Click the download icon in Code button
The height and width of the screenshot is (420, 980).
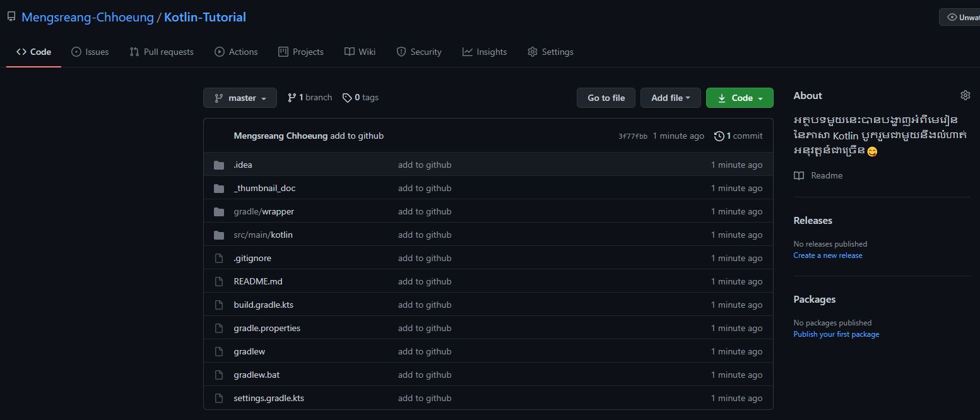pyautogui.click(x=722, y=98)
